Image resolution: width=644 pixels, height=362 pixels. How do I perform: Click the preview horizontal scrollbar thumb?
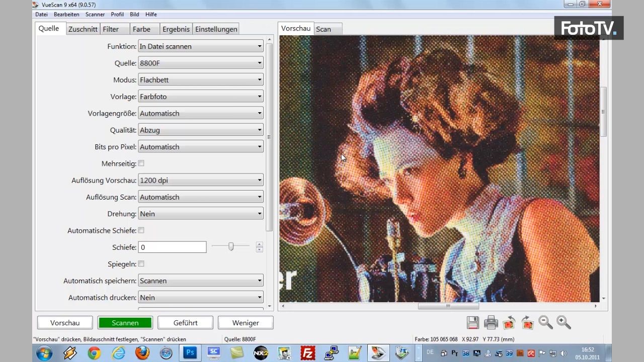[448, 306]
